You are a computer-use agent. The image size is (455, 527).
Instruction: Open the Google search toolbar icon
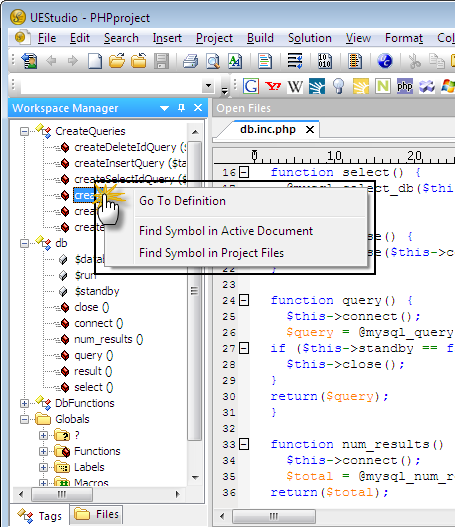pyautogui.click(x=251, y=86)
